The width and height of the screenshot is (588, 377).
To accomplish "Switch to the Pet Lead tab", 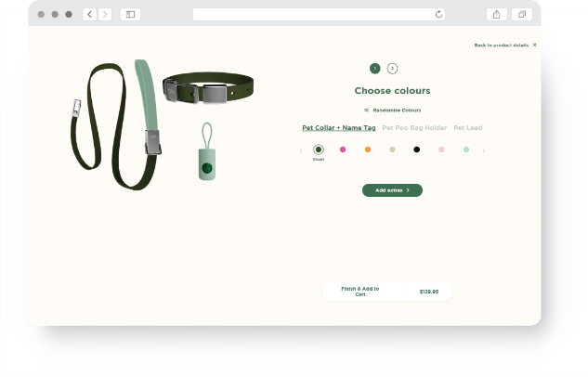I will 468,128.
